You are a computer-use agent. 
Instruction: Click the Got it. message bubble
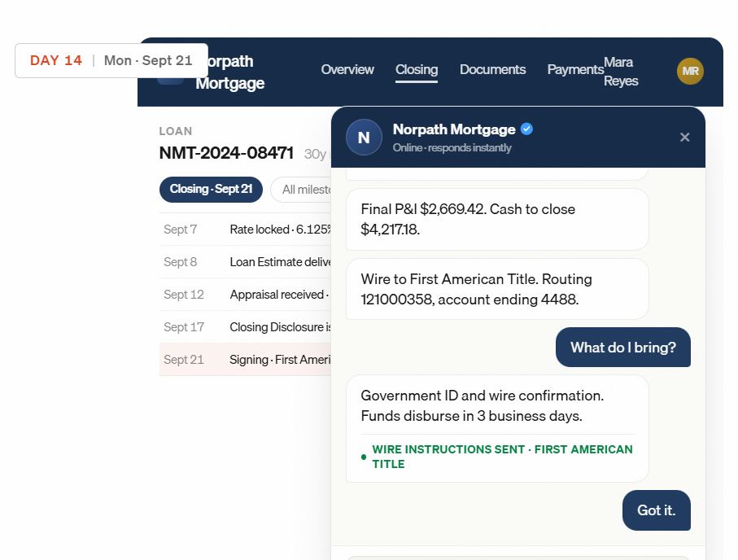coord(656,510)
